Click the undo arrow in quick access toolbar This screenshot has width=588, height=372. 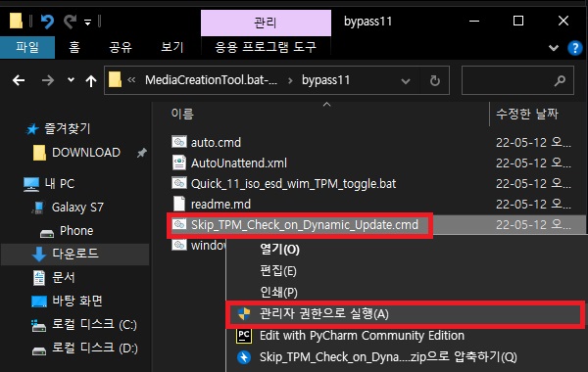(x=47, y=21)
